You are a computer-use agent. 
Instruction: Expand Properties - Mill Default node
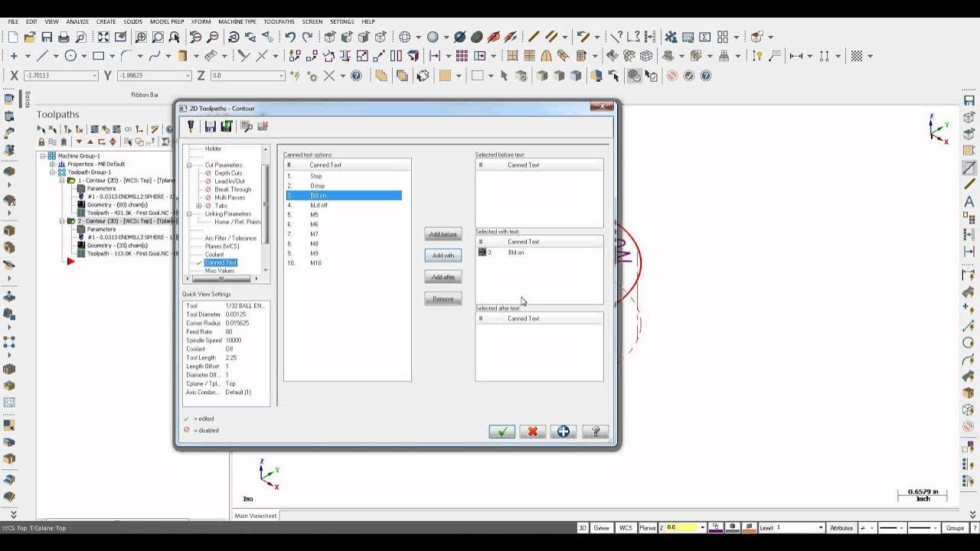52,164
